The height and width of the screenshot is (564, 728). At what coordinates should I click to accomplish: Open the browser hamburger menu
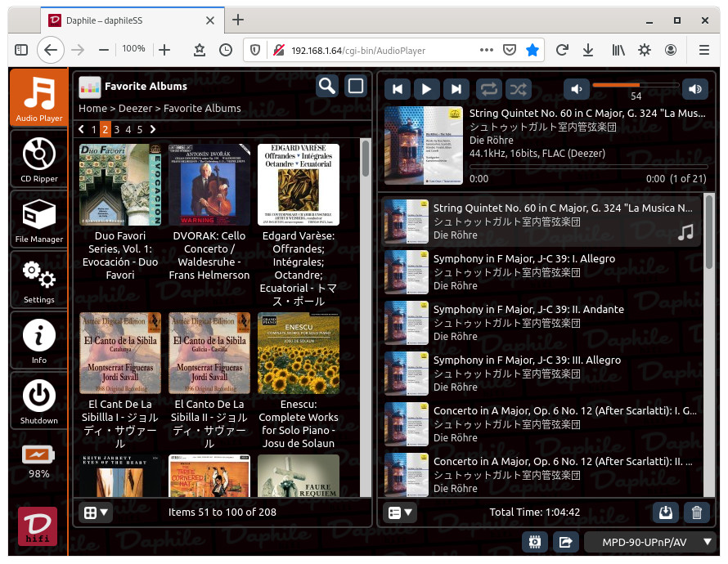(x=703, y=50)
